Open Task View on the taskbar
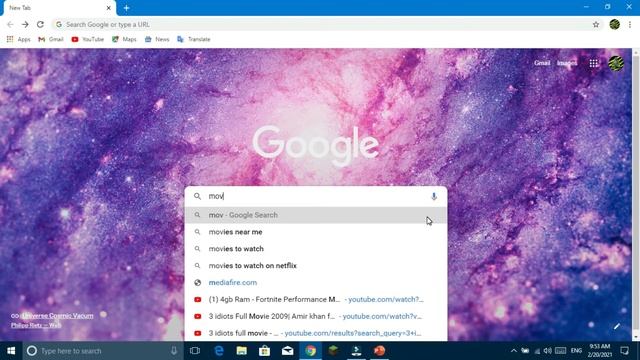Image resolution: width=640 pixels, height=360 pixels. coord(195,351)
